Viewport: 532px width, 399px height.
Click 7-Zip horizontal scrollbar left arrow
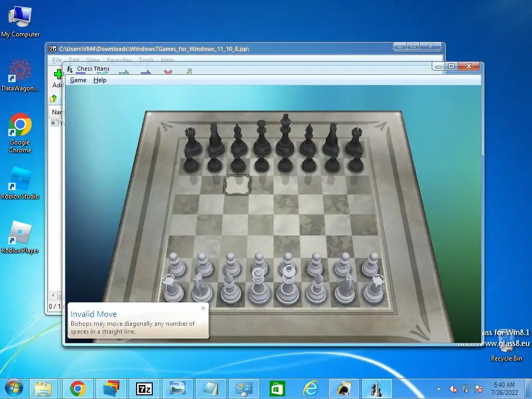point(53,295)
